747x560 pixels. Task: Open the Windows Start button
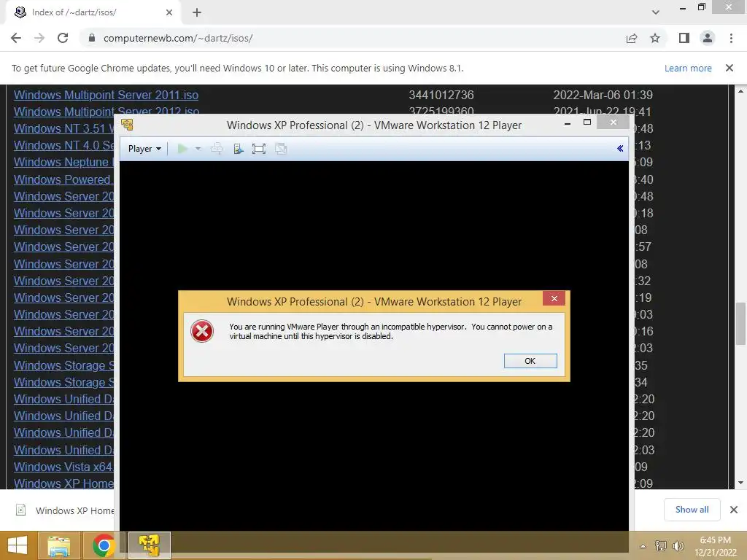click(x=18, y=545)
